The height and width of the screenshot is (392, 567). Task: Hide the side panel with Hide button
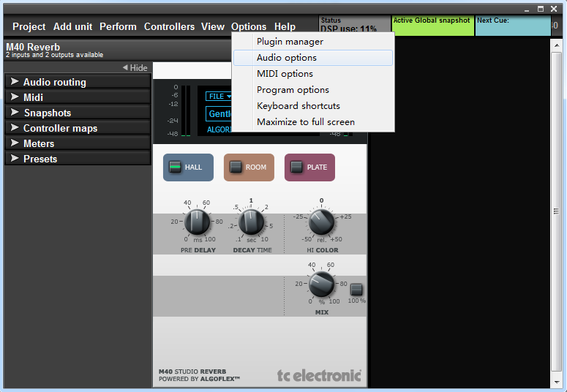135,67
